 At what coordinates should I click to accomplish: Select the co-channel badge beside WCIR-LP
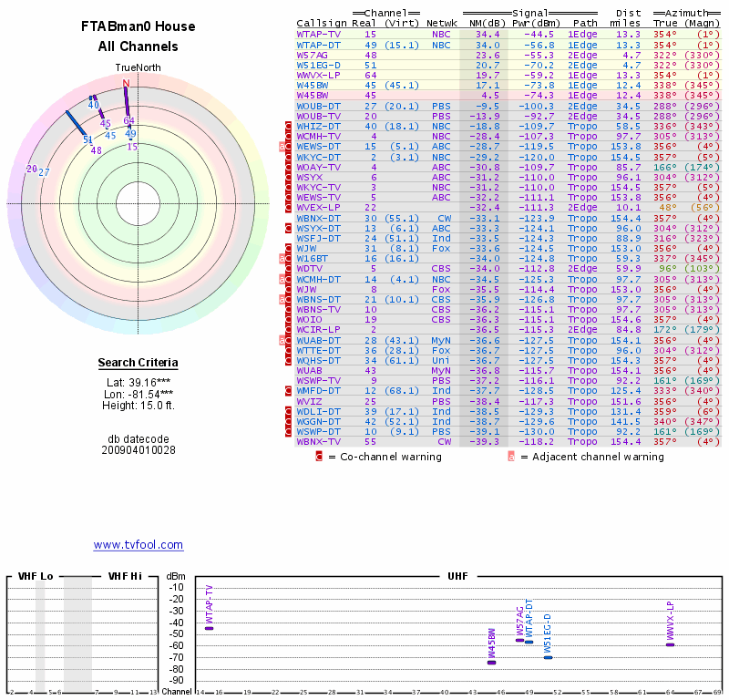(x=288, y=330)
